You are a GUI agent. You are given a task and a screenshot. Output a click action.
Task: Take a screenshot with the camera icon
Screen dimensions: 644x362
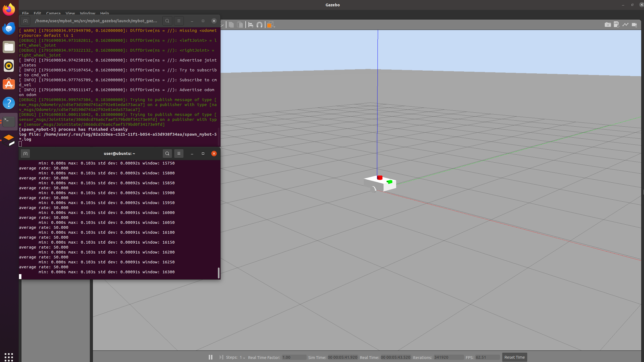click(608, 25)
